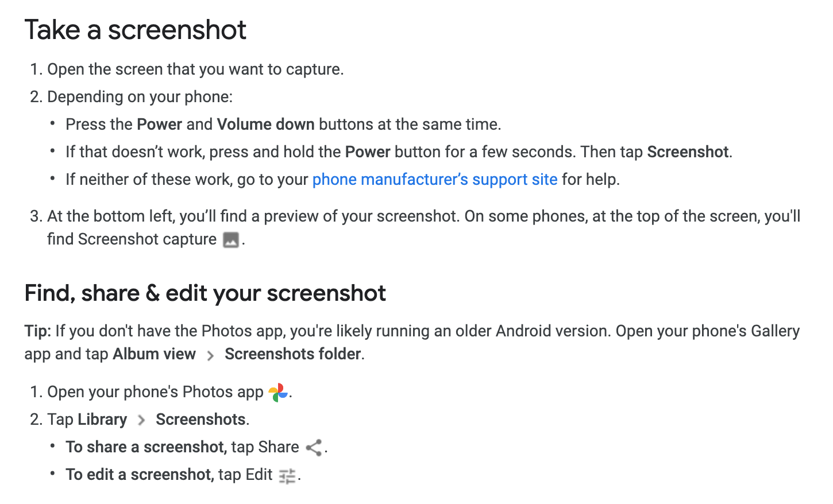833x504 pixels.
Task: Click the bold 'Album view' text
Action: [155, 354]
